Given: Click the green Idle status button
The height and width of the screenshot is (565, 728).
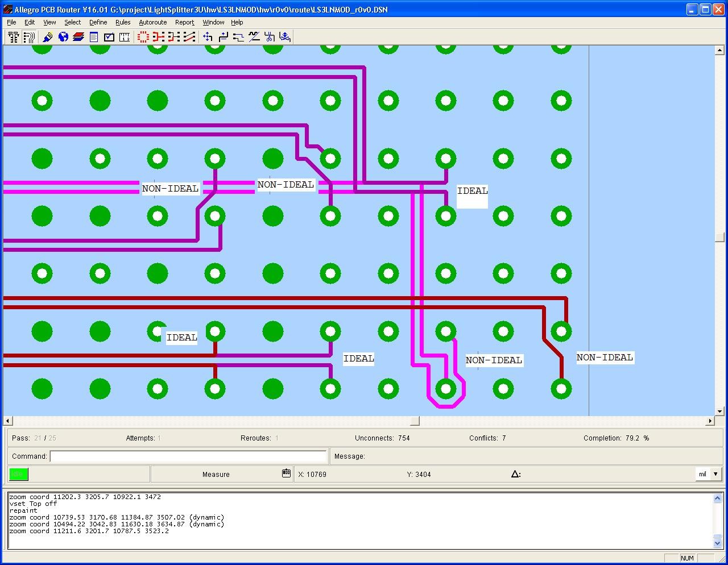Looking at the screenshot, I should (18, 474).
